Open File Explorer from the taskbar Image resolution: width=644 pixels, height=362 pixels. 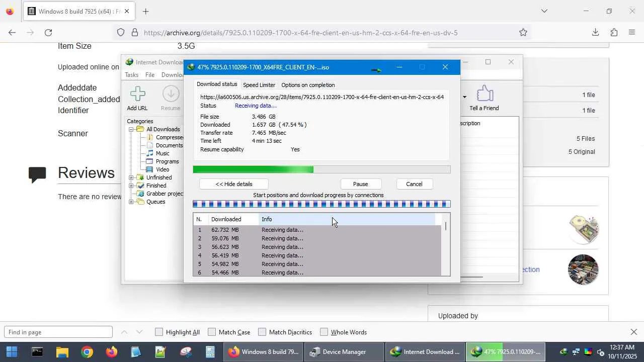62,352
